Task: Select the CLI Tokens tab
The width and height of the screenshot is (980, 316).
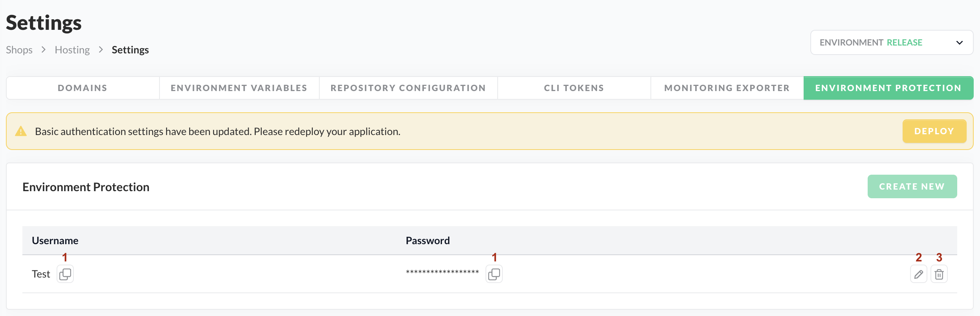Action: click(x=574, y=88)
